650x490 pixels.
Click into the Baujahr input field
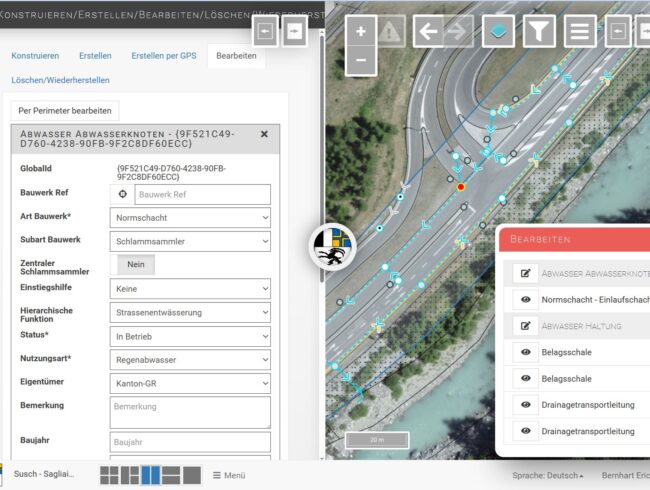coord(189,442)
